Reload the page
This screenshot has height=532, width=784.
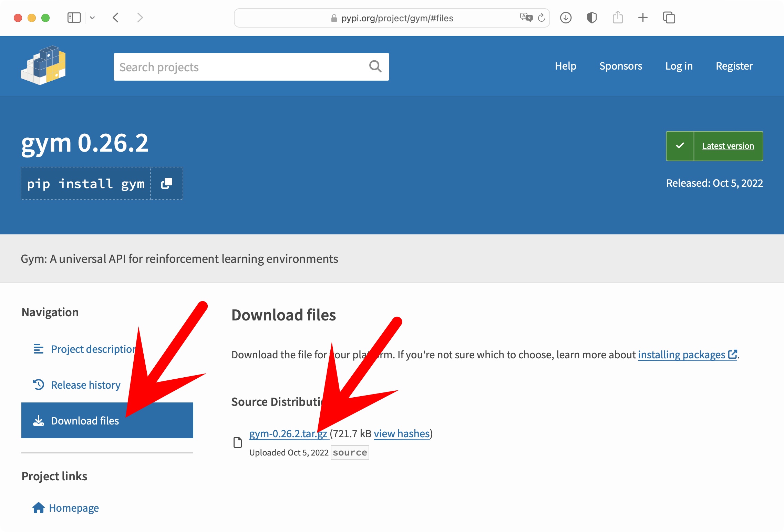point(541,18)
